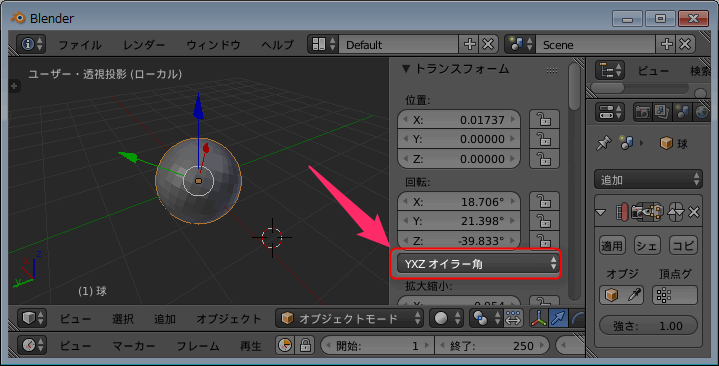Enable the rotate manipulator arc
Image resolution: width=719 pixels, height=366 pixels.
[x=577, y=318]
